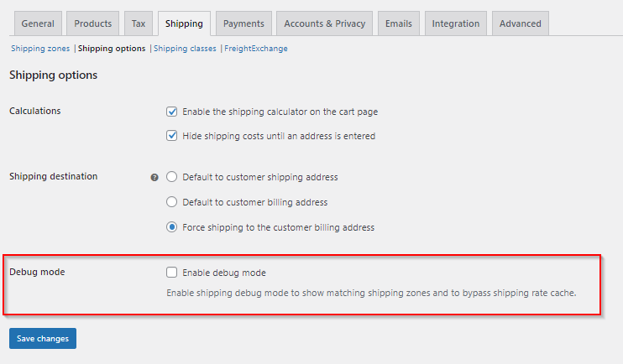This screenshot has width=623, height=364.
Task: Open Accounts & Privacy tab
Action: pyautogui.click(x=327, y=23)
